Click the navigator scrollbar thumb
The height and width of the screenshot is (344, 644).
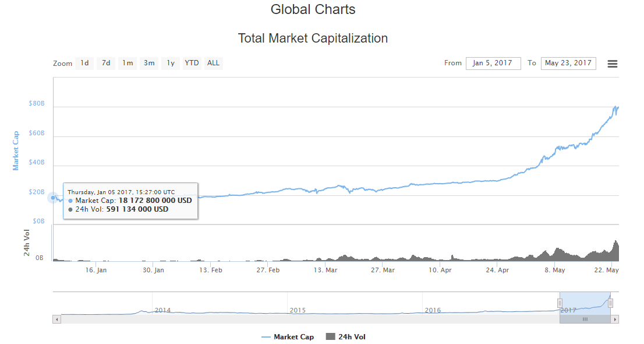tap(585, 320)
